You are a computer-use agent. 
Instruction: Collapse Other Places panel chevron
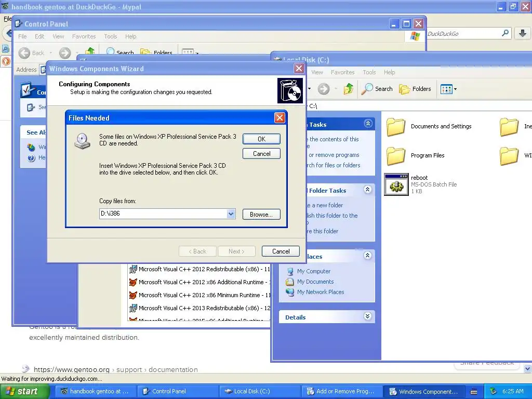pyautogui.click(x=367, y=255)
